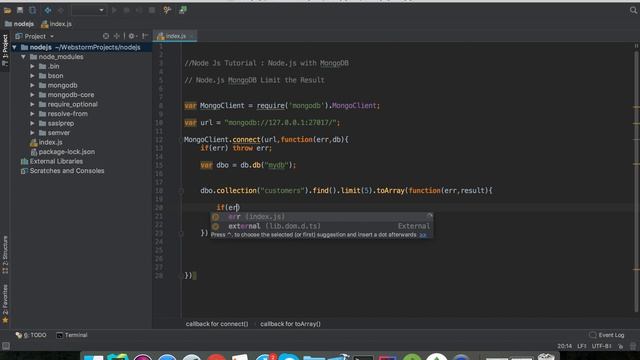
Task: Open the 6: TODO tool window
Action: pyautogui.click(x=31, y=335)
